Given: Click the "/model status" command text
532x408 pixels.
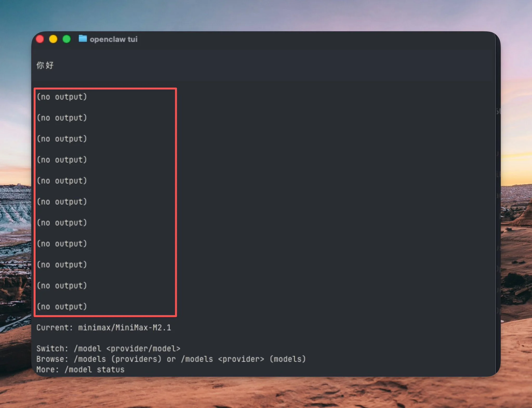Looking at the screenshot, I should coord(95,370).
